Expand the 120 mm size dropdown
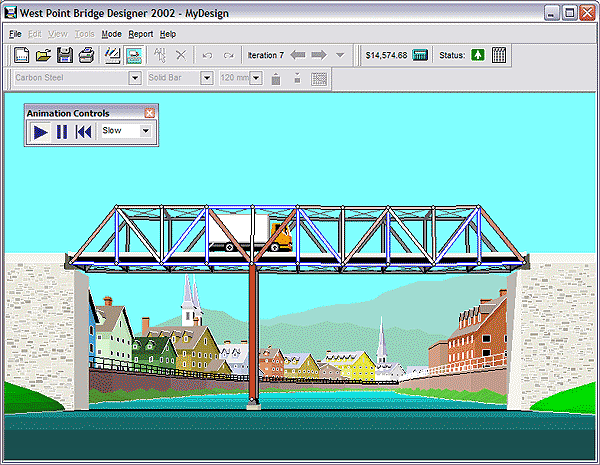This screenshot has height=465, width=600. click(x=256, y=78)
